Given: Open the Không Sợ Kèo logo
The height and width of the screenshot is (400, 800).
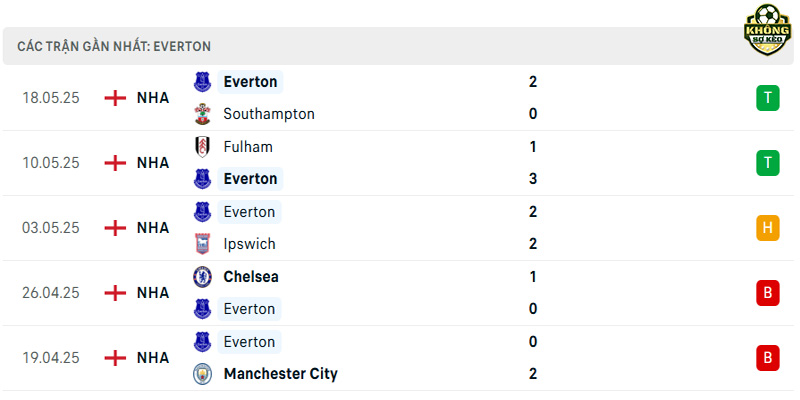Looking at the screenshot, I should [x=767, y=30].
